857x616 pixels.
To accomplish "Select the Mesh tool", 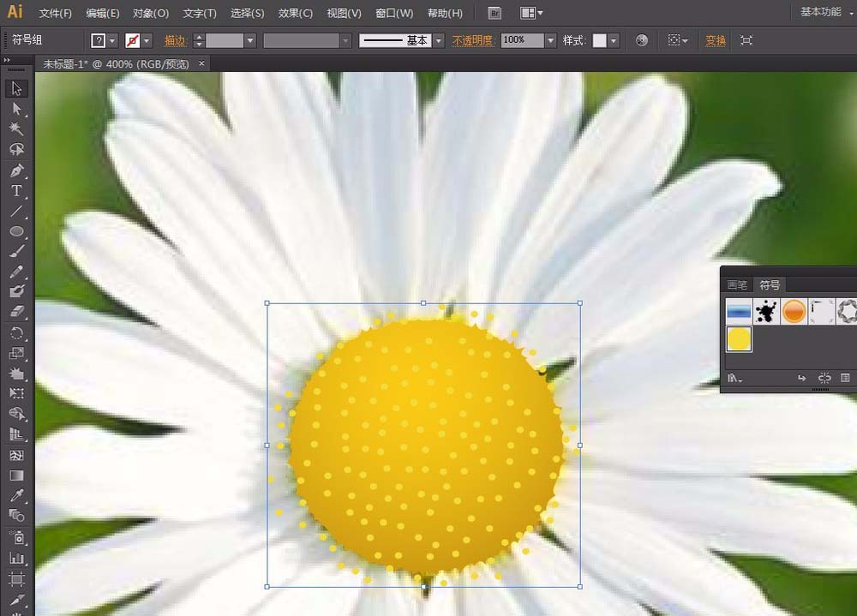I will [x=16, y=455].
